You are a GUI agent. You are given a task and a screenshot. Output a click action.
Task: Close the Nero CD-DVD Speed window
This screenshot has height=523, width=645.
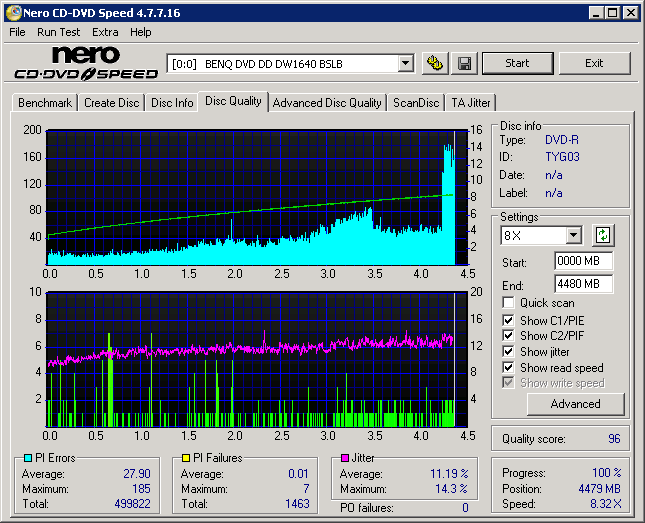(x=631, y=13)
